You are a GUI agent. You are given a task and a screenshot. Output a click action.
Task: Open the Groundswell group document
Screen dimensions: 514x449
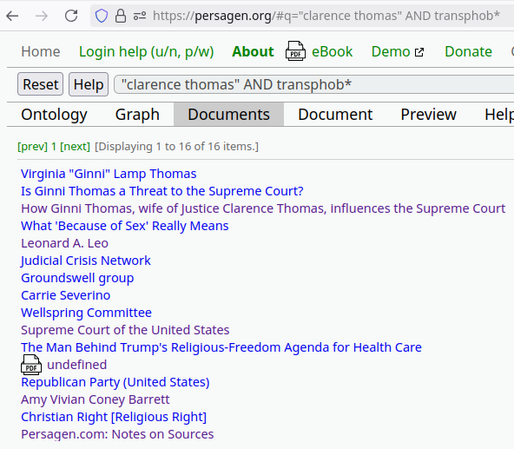point(77,278)
